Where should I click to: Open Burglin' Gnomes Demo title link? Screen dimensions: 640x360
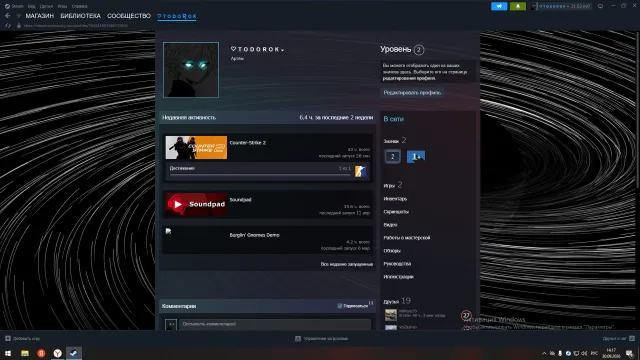[254, 235]
